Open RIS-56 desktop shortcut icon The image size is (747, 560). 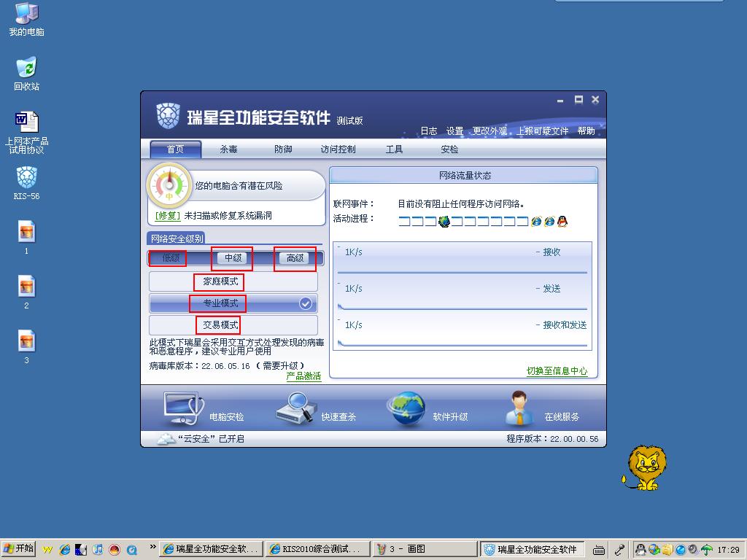tap(27, 183)
